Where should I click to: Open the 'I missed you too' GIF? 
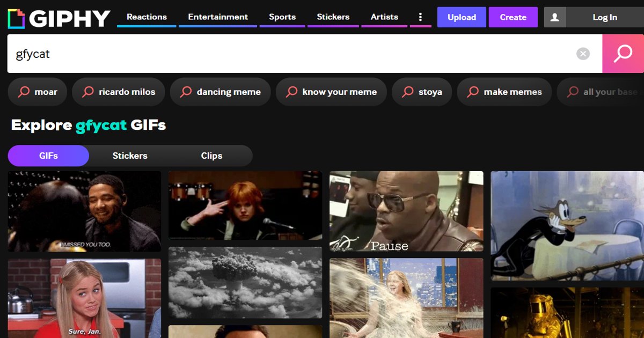click(x=84, y=211)
